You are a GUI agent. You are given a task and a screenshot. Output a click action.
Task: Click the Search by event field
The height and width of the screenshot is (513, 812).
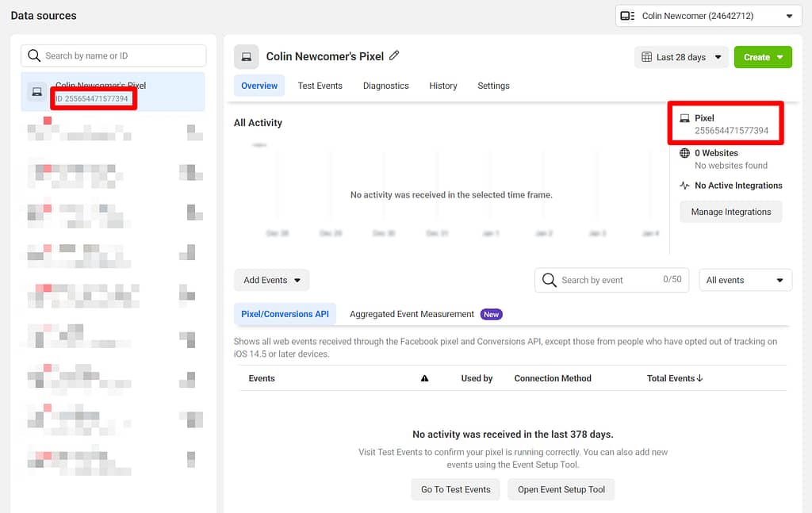point(611,280)
